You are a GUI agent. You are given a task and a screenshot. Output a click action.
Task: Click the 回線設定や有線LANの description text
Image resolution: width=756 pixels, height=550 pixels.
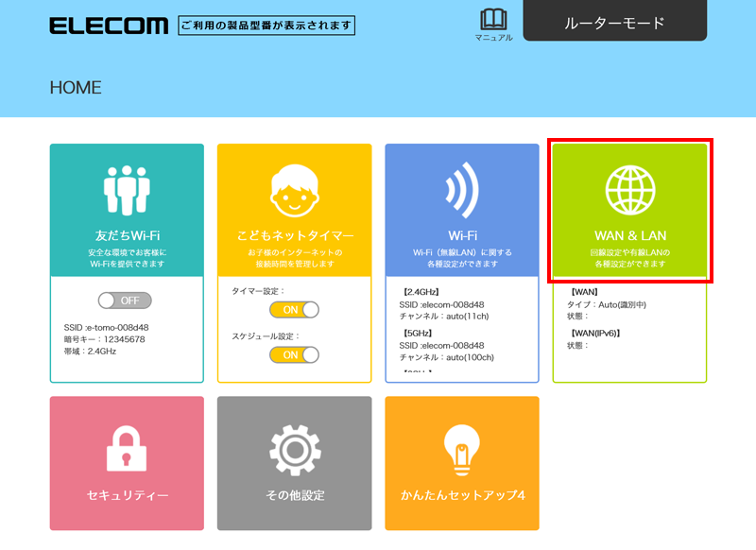click(630, 252)
